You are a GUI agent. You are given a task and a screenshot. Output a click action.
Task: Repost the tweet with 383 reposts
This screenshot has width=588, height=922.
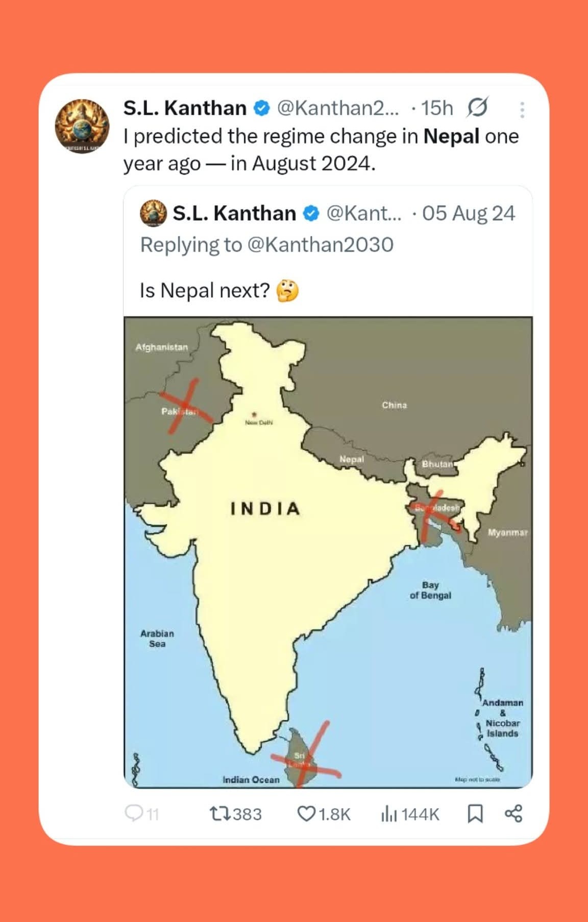pyautogui.click(x=220, y=813)
